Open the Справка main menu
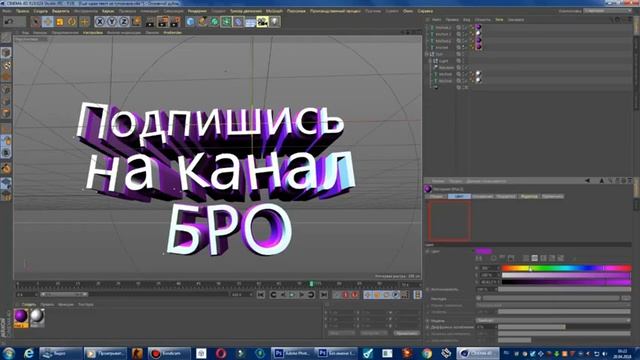 pos(425,11)
